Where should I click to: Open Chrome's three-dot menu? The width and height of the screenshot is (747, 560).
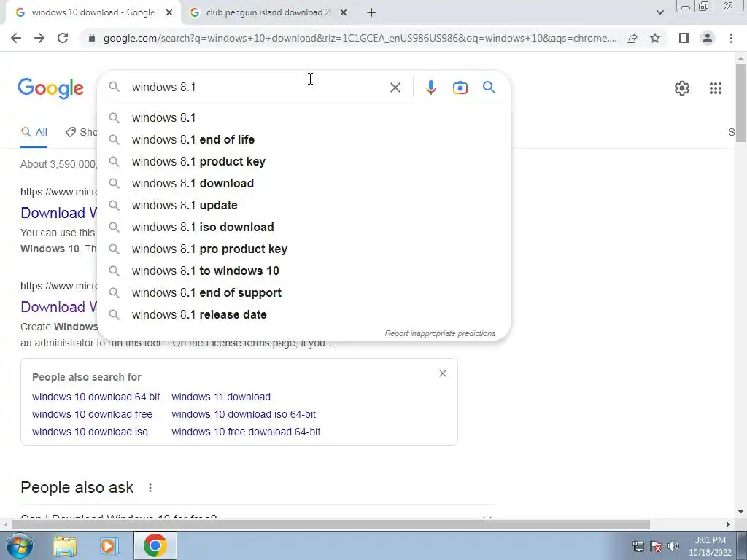(x=731, y=38)
